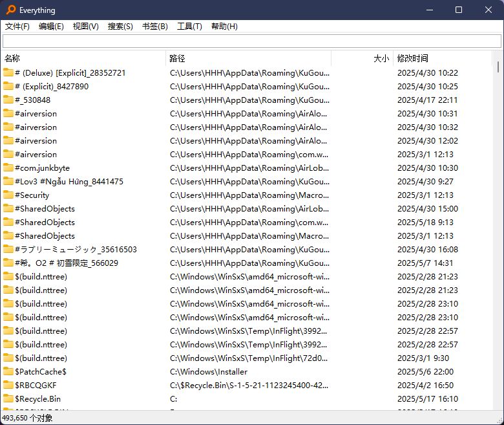504x425 pixels.
Task: Select the # (Explicit)_8427890 folder name
Action: 52,87
